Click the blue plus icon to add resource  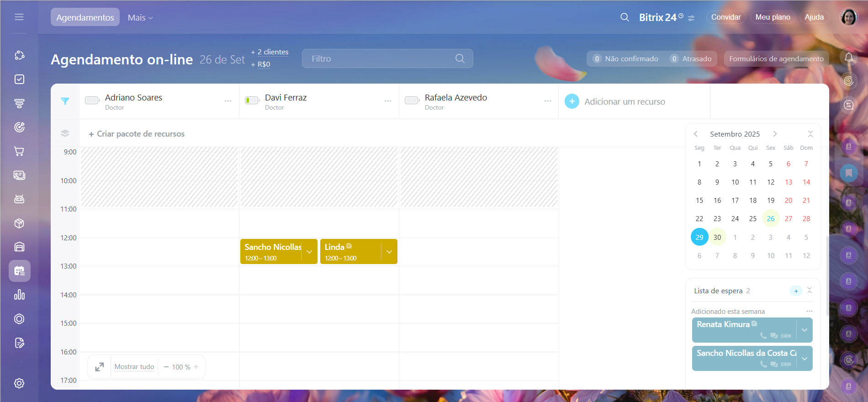point(572,101)
